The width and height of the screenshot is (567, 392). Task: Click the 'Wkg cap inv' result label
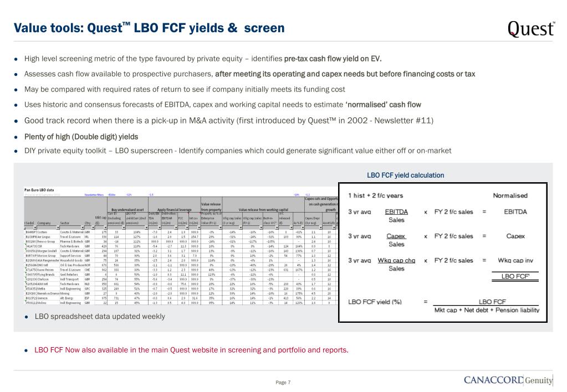(x=515, y=260)
